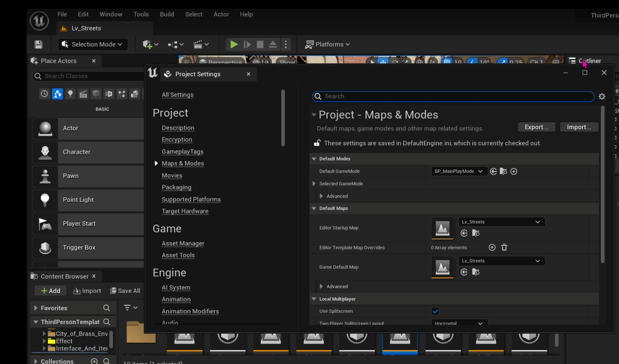Open the Tools menu

[x=141, y=14]
